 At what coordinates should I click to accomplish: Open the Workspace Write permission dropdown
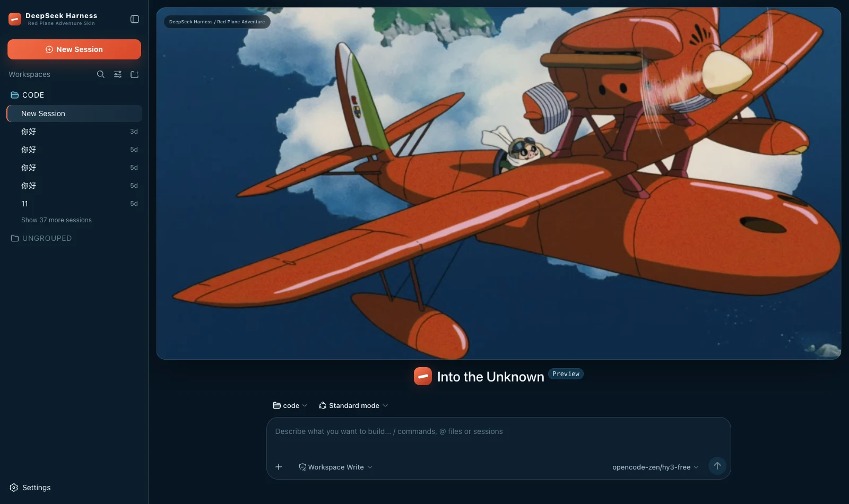335,467
